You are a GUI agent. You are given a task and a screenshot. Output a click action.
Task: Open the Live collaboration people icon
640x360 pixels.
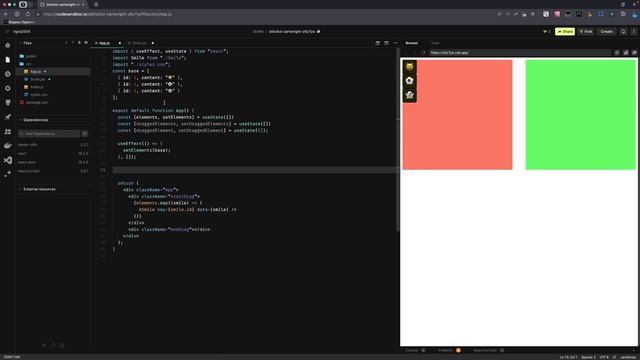pos(8,131)
